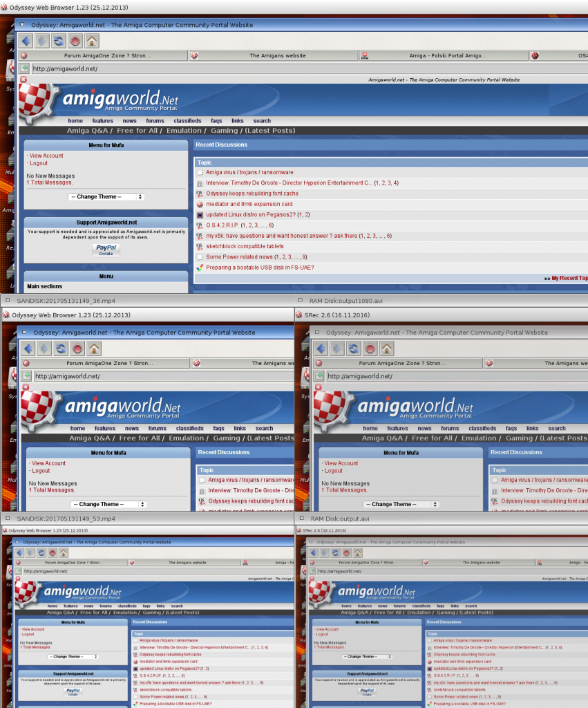This screenshot has width=588, height=708.
Task: Go forward in the RAM Disk:output.avi window
Action: pyautogui.click(x=325, y=552)
